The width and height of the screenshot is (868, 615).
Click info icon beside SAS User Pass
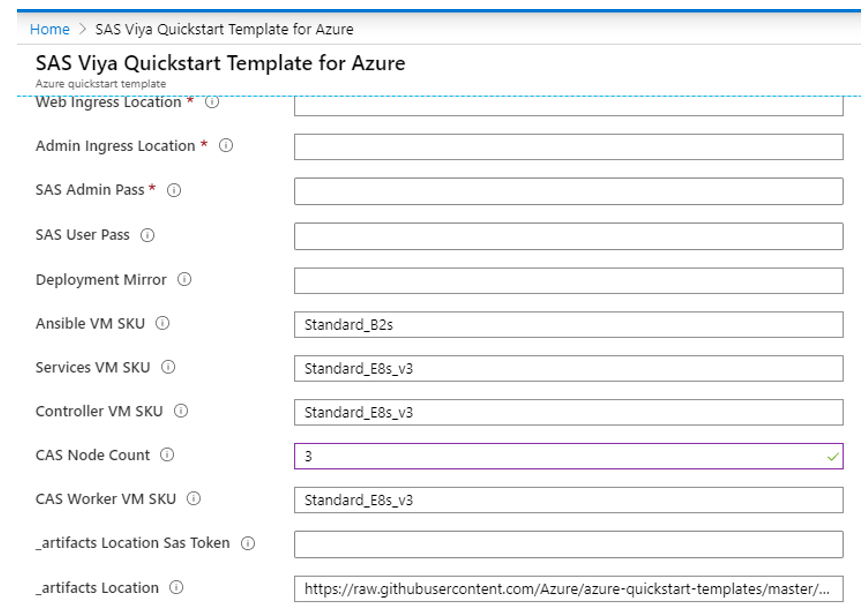coord(148,236)
